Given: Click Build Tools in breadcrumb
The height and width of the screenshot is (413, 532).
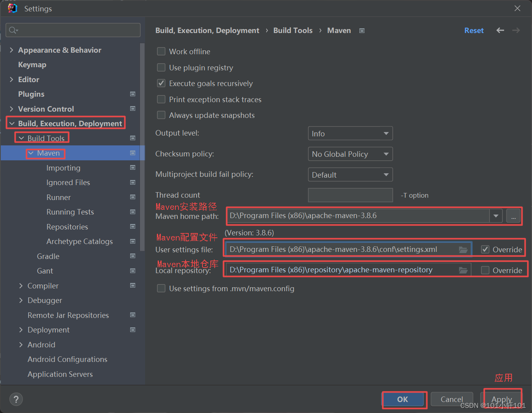Looking at the screenshot, I should 293,30.
